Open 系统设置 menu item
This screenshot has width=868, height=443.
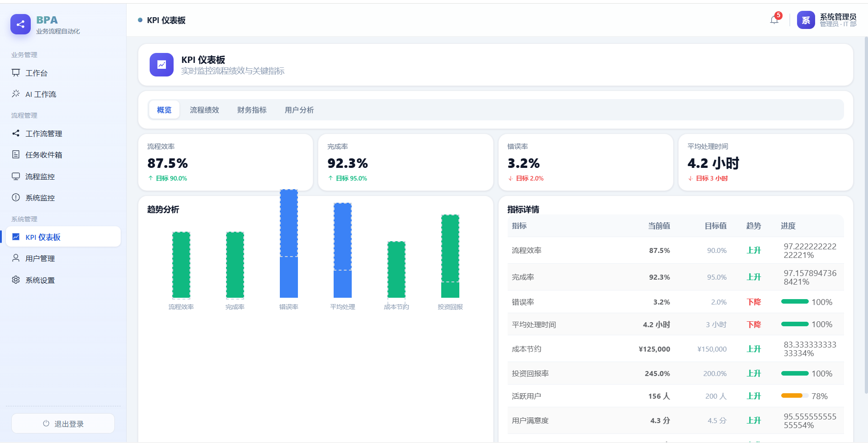[x=63, y=280]
